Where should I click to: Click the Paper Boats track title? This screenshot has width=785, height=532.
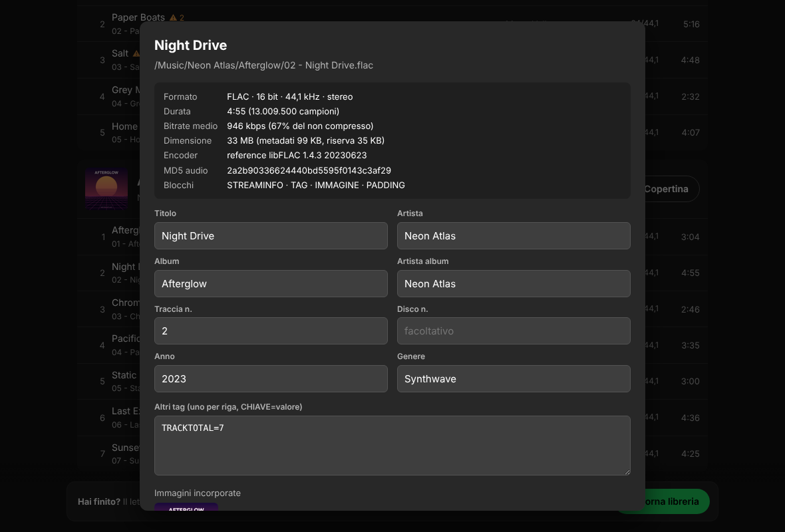(138, 17)
